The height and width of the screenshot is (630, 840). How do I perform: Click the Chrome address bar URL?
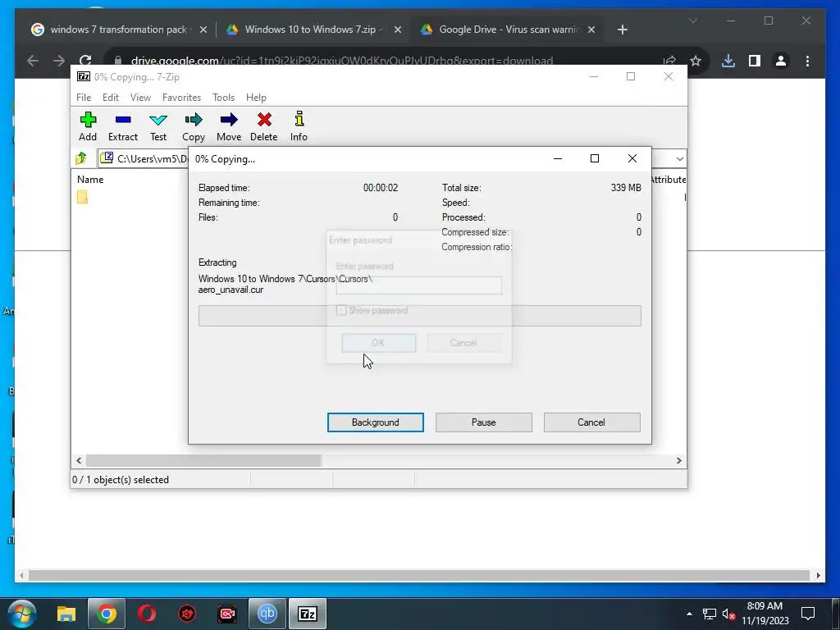pos(342,61)
